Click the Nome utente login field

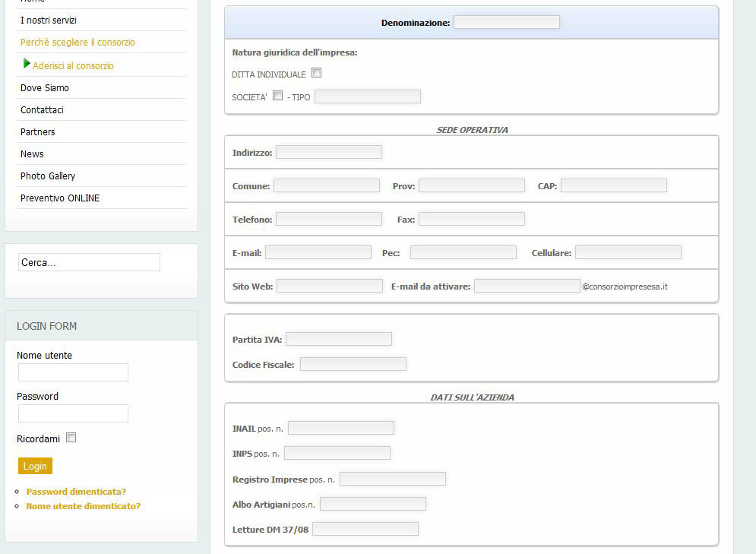pos(73,372)
